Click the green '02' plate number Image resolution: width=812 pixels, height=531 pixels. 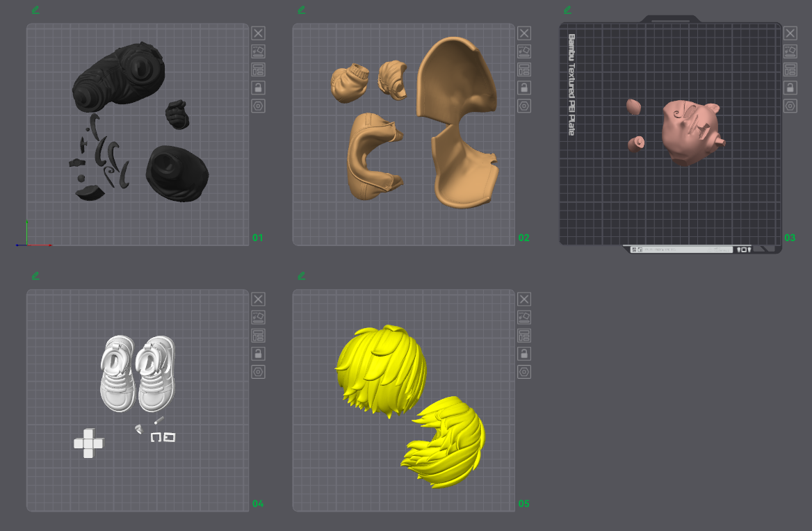coord(523,238)
